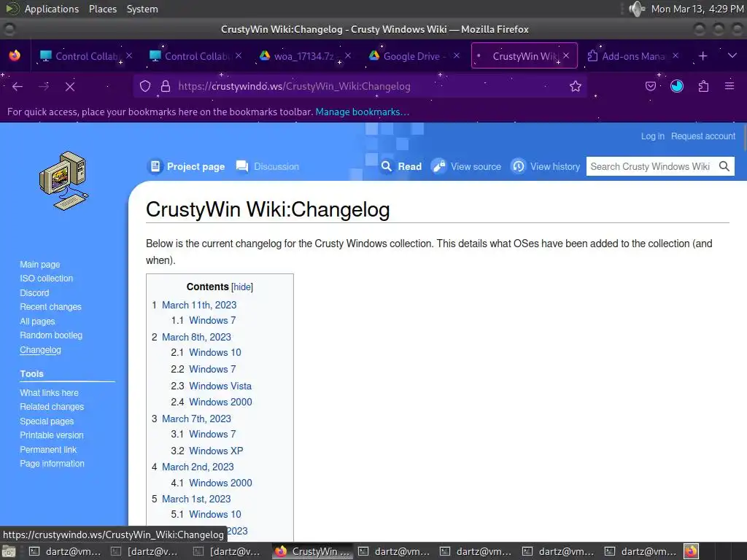Close the Add-ons Manager tab
Screen dimensions: 747x560
[x=675, y=55]
